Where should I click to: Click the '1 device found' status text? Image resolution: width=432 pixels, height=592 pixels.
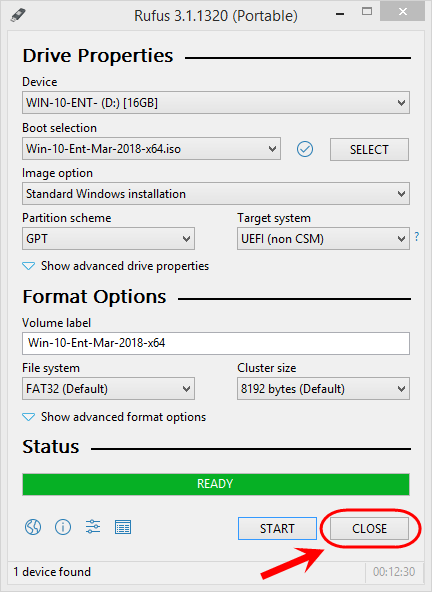point(52,572)
